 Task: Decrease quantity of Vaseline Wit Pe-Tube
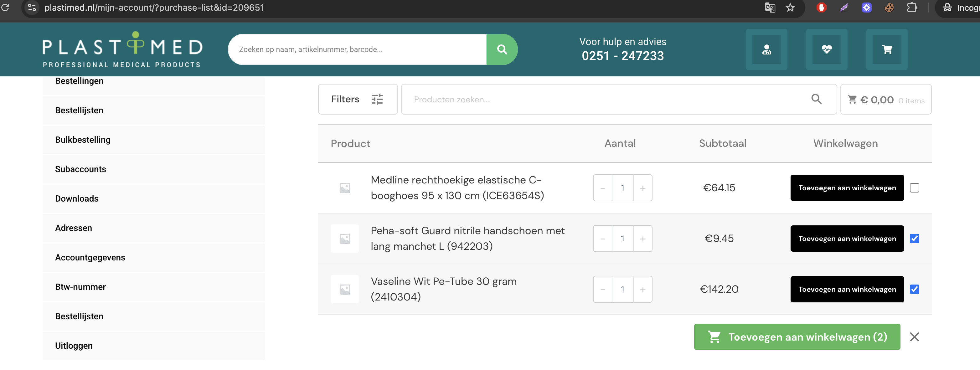[x=603, y=289]
